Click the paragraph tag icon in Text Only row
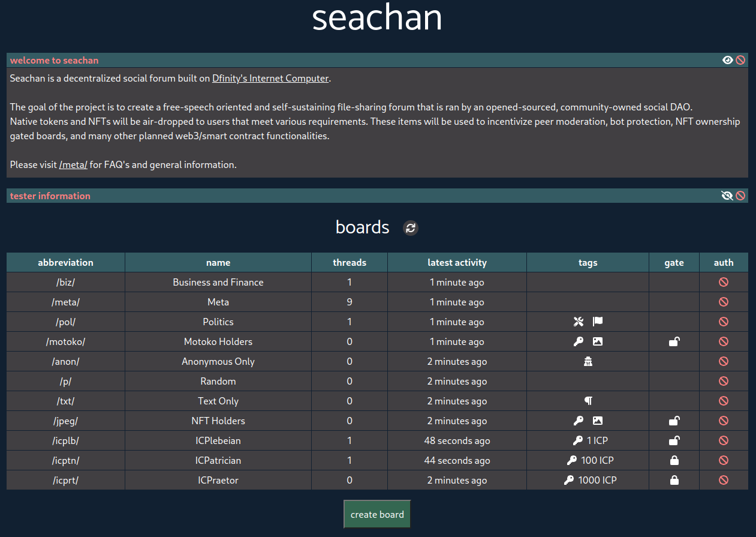The image size is (756, 537). (588, 401)
